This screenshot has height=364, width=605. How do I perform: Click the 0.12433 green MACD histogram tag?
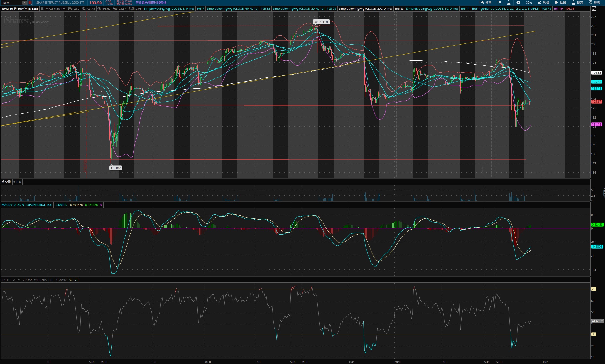click(597, 225)
